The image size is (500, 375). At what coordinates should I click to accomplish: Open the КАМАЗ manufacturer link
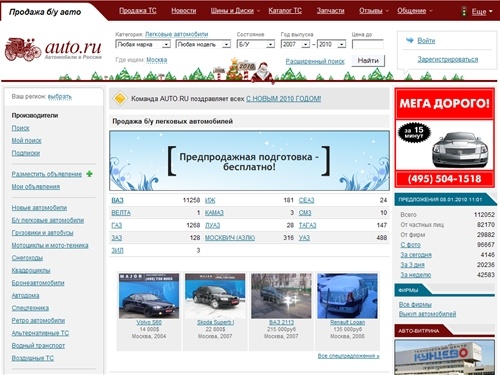(214, 213)
